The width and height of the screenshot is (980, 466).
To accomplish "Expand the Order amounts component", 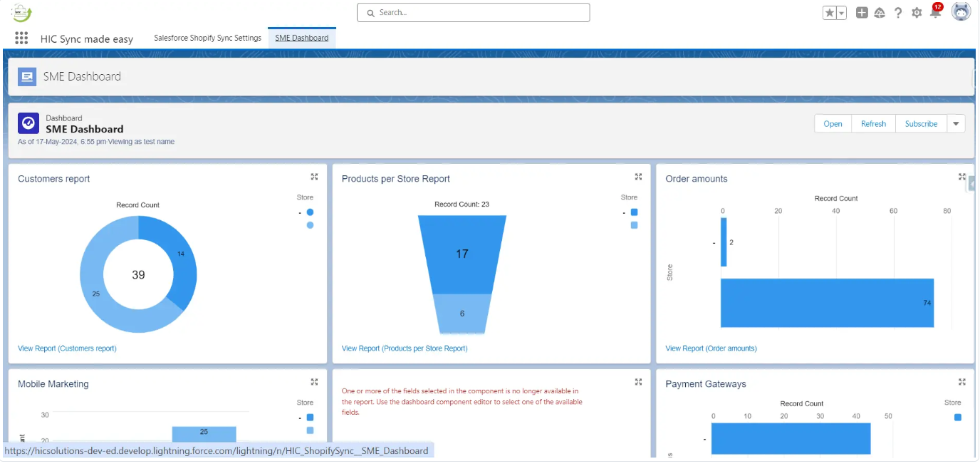I will click(x=962, y=177).
